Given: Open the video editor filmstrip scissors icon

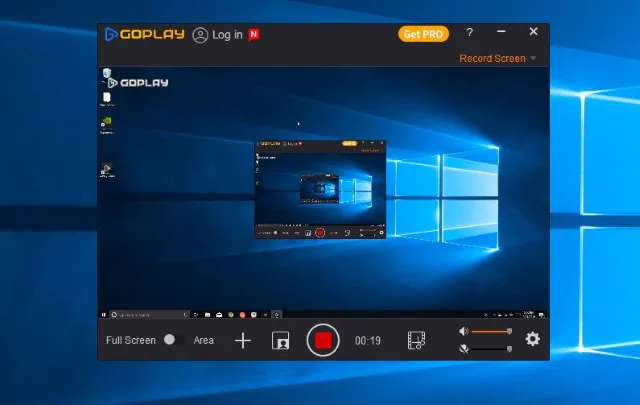Looking at the screenshot, I should 416,340.
